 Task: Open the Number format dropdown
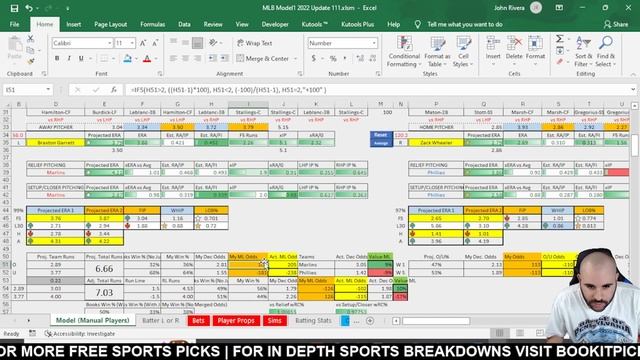point(374,43)
